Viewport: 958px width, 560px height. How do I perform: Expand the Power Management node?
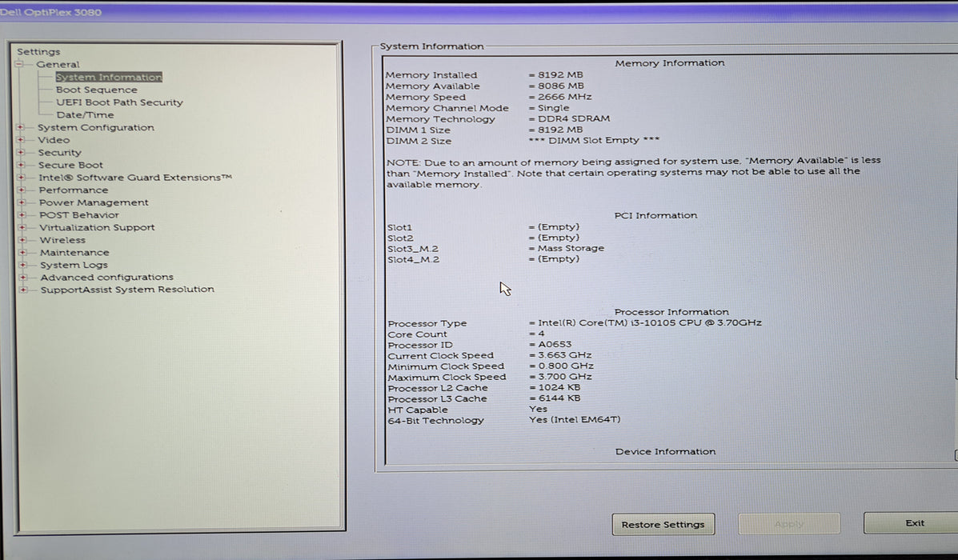[x=22, y=202]
